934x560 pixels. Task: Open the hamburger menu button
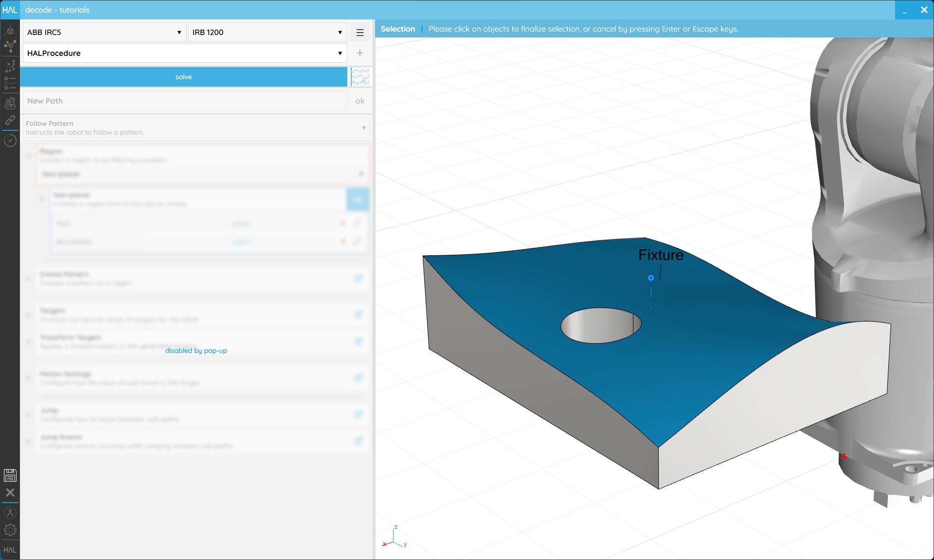(x=360, y=32)
